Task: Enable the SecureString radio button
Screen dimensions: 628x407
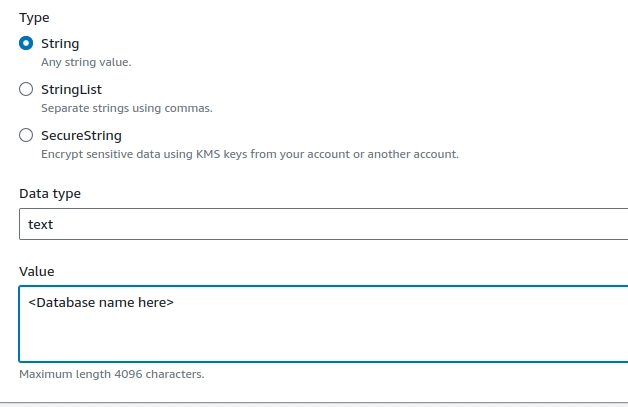Action: point(26,135)
